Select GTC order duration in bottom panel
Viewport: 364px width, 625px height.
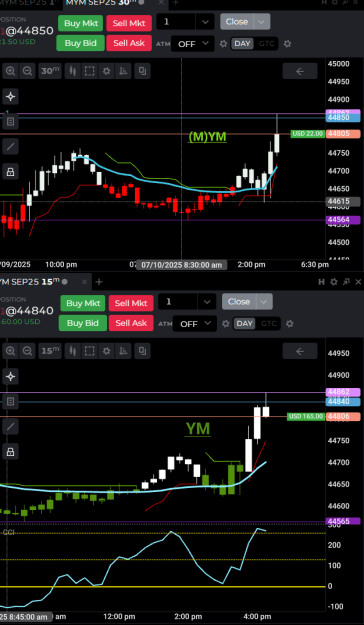pos(269,323)
